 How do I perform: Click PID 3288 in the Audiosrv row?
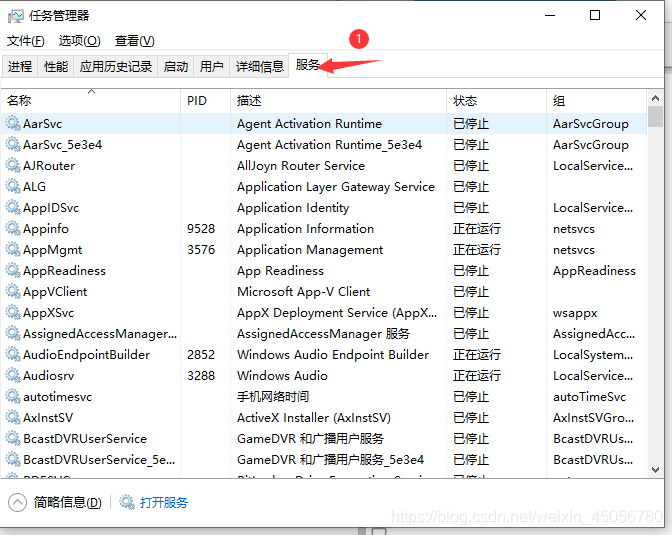click(x=201, y=376)
